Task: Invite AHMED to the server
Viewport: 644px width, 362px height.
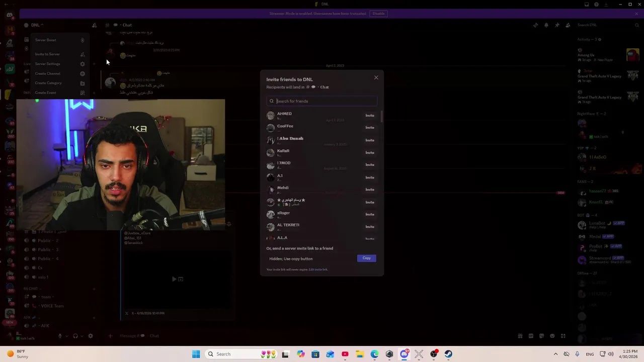Action: pos(370,116)
